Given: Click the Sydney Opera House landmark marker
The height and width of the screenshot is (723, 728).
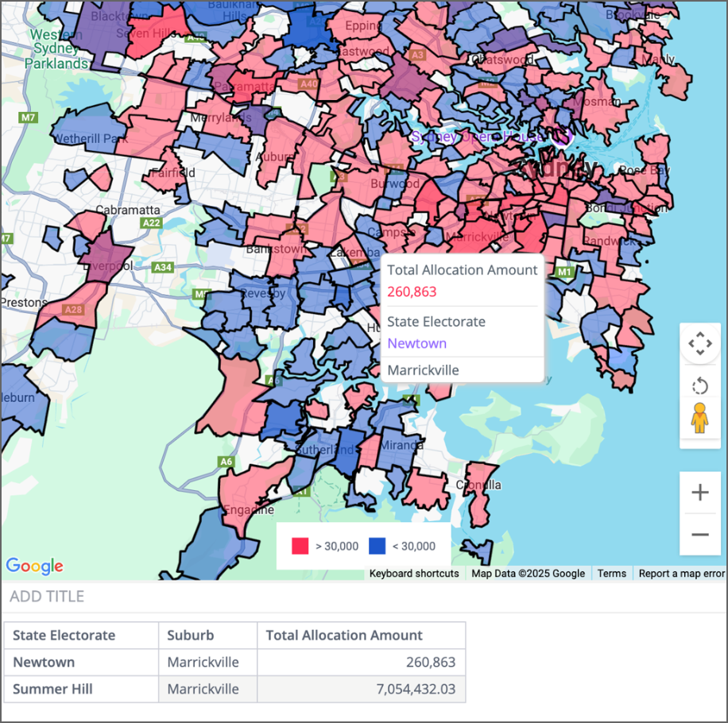Looking at the screenshot, I should click(x=563, y=137).
